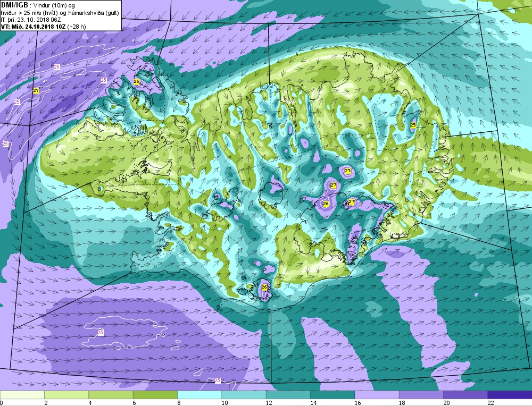532x406 pixels.
Task: Click the DMI/IGB title text
Action: click(x=14, y=5)
